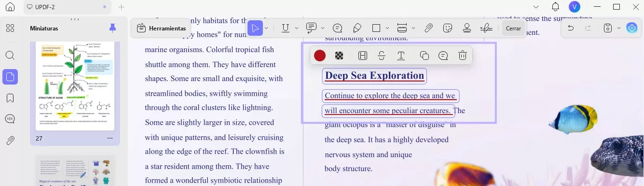Open Herramientas tools menu
Image resolution: width=644 pixels, height=186 pixels.
161,28
